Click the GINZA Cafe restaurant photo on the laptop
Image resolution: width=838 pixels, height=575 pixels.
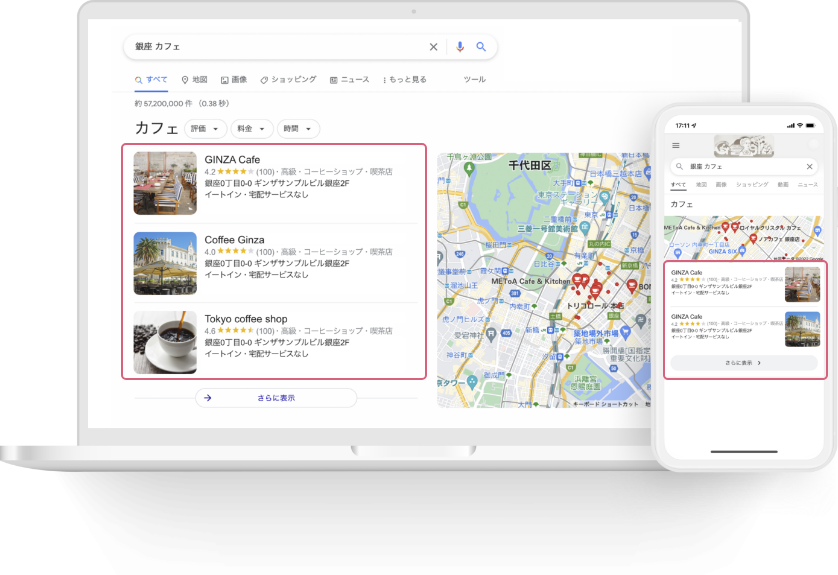tap(165, 183)
